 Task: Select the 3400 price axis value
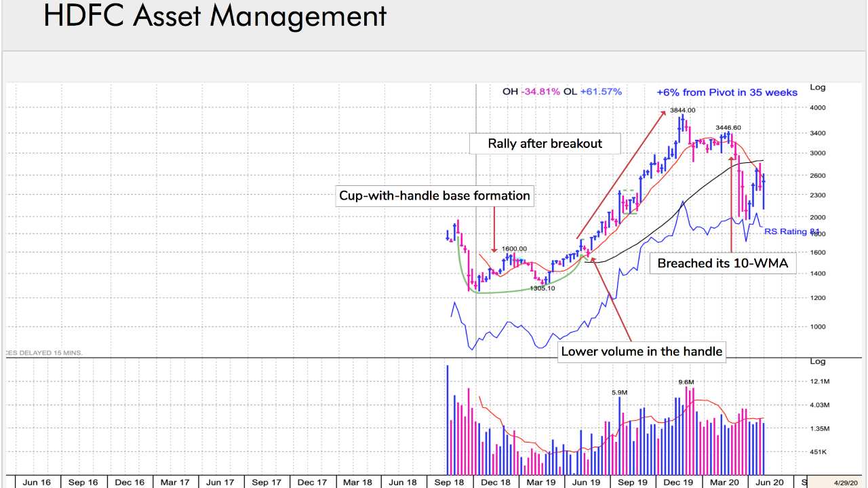(x=817, y=133)
